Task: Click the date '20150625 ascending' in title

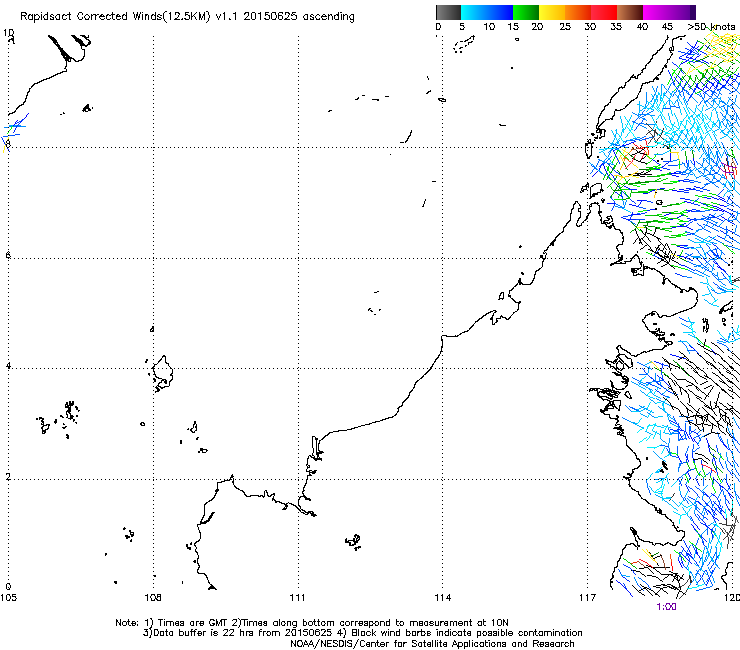Action: point(299,16)
